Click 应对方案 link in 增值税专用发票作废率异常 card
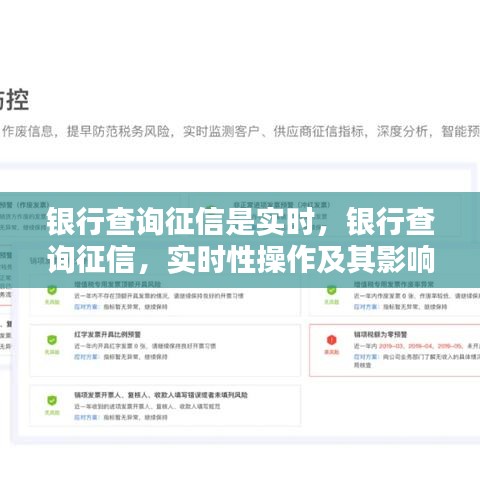Image resolution: width=480 pixels, height=480 pixels. pos(366,307)
